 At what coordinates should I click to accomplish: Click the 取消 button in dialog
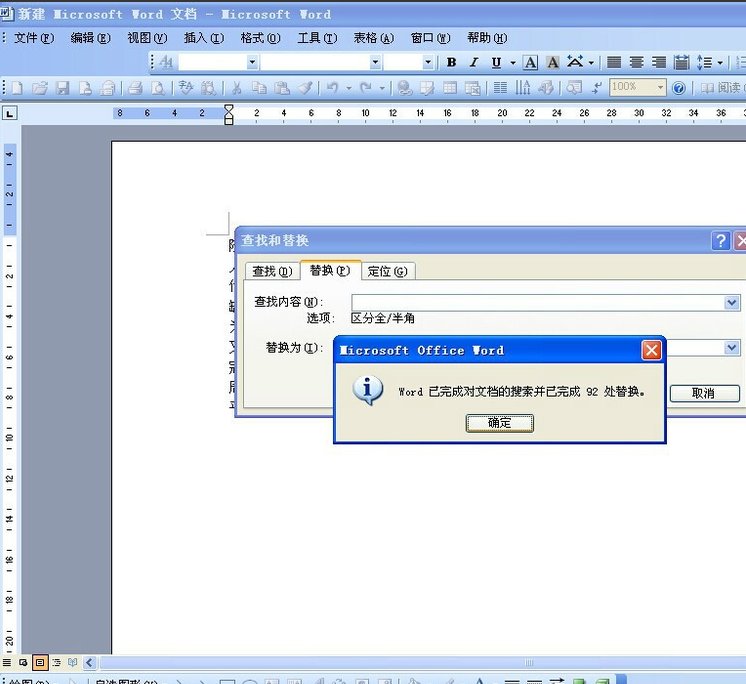705,393
